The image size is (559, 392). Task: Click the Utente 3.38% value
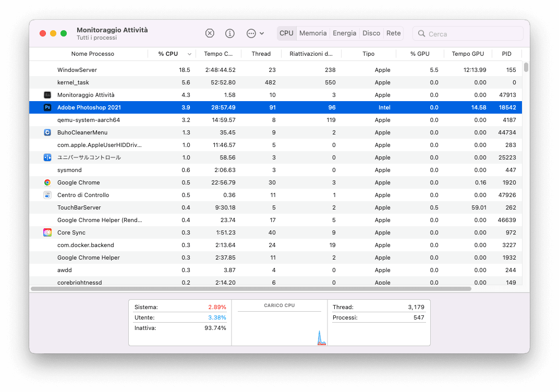pos(217,317)
